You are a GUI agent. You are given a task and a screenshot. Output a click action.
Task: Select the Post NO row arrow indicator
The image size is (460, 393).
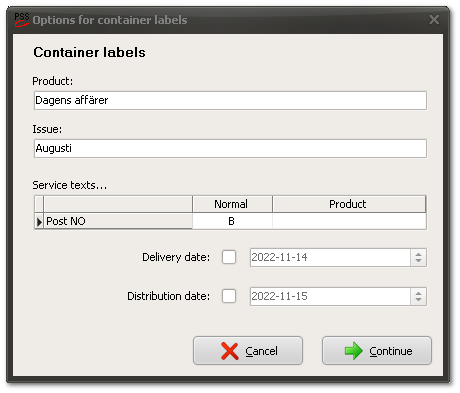tap(39, 221)
